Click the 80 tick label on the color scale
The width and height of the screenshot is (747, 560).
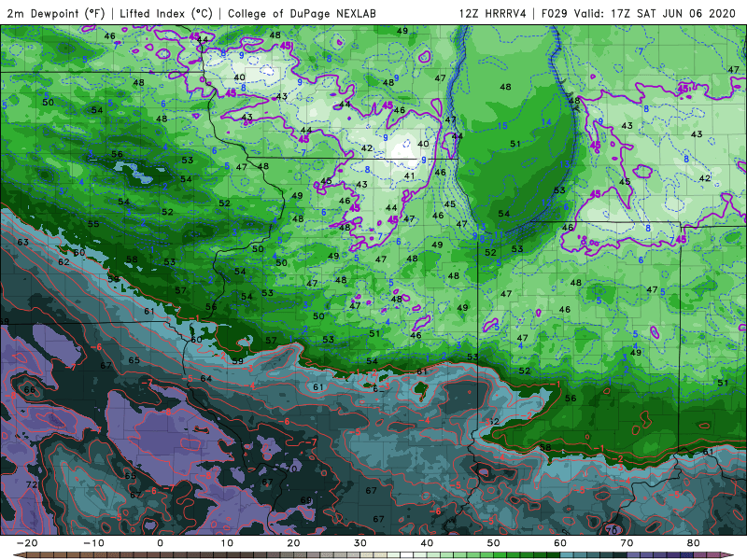pos(694,543)
